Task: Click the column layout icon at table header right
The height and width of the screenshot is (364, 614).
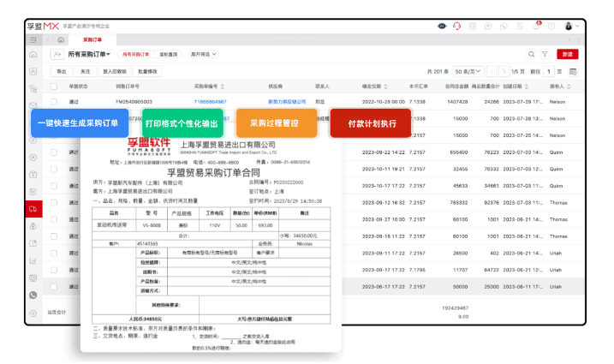Action: tap(572, 72)
